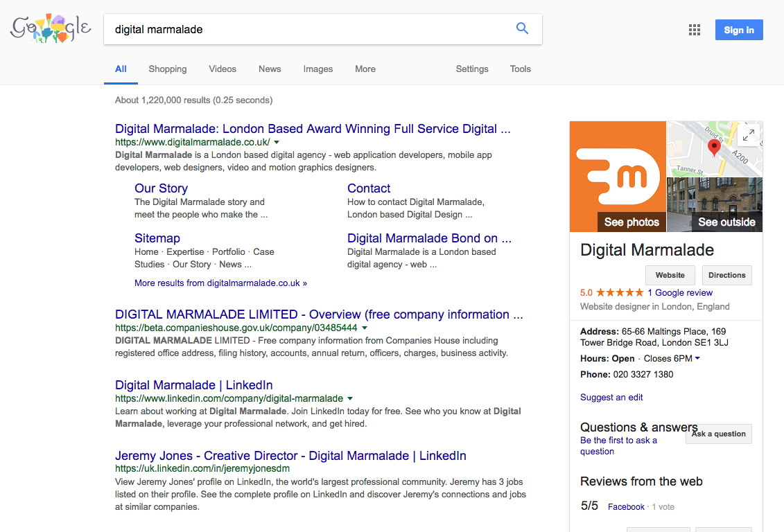
Task: Expand the map with the arrows icon
Action: pyautogui.click(x=749, y=135)
